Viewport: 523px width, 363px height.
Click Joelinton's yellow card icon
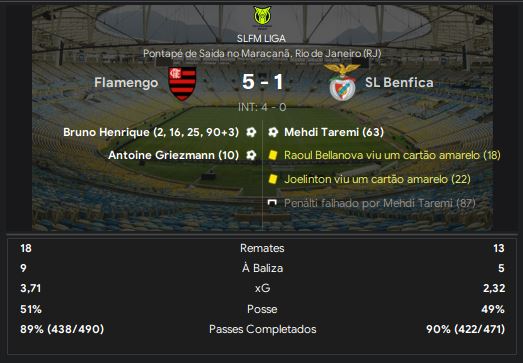click(273, 179)
